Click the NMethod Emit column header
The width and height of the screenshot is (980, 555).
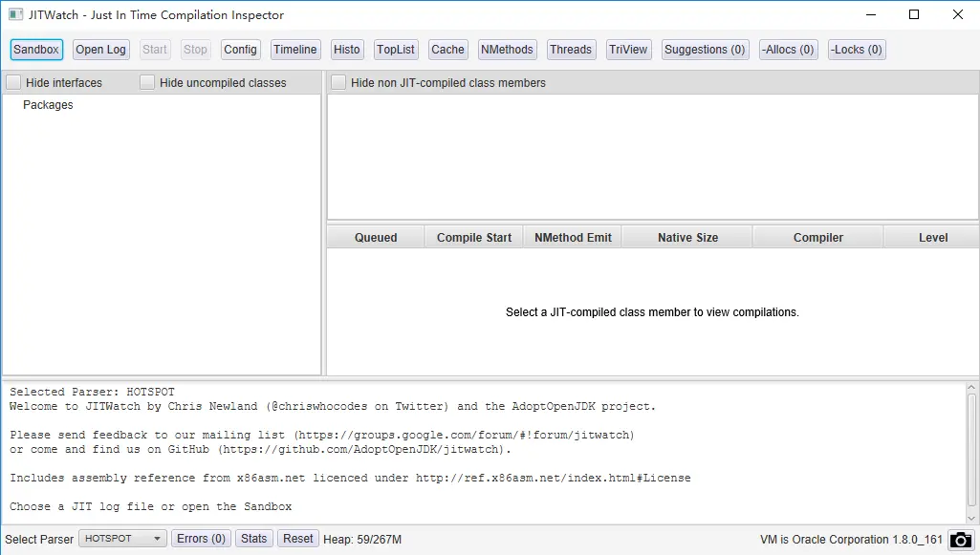tap(573, 238)
